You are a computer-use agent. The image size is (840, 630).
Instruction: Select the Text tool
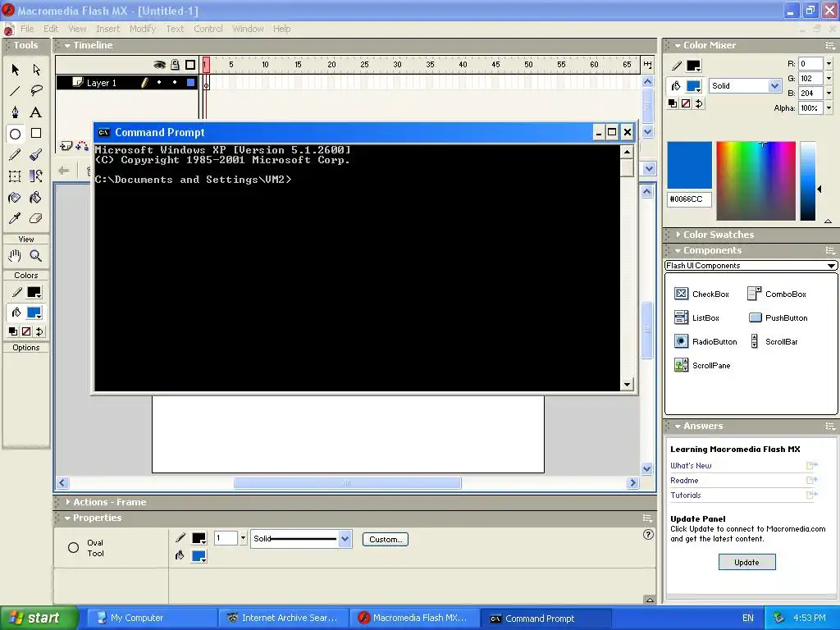36,112
